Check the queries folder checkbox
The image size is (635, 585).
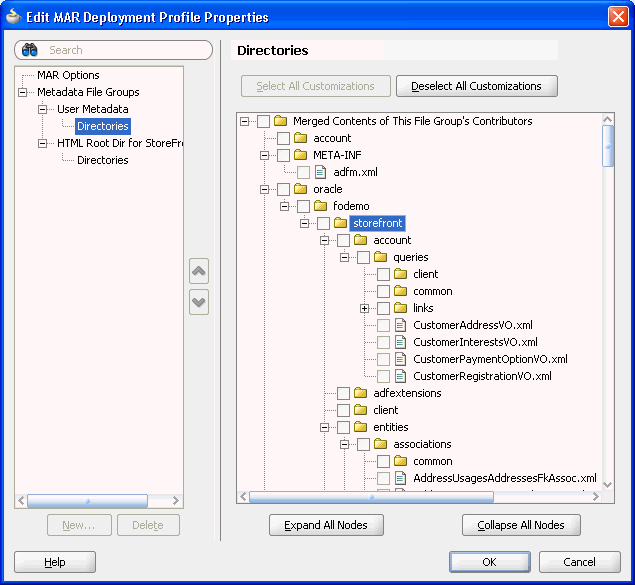tap(363, 257)
